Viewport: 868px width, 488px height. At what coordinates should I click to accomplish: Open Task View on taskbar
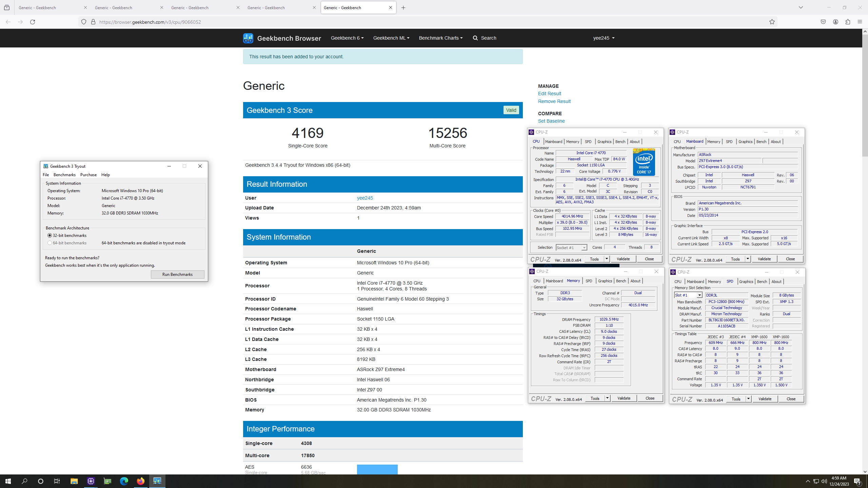57,481
